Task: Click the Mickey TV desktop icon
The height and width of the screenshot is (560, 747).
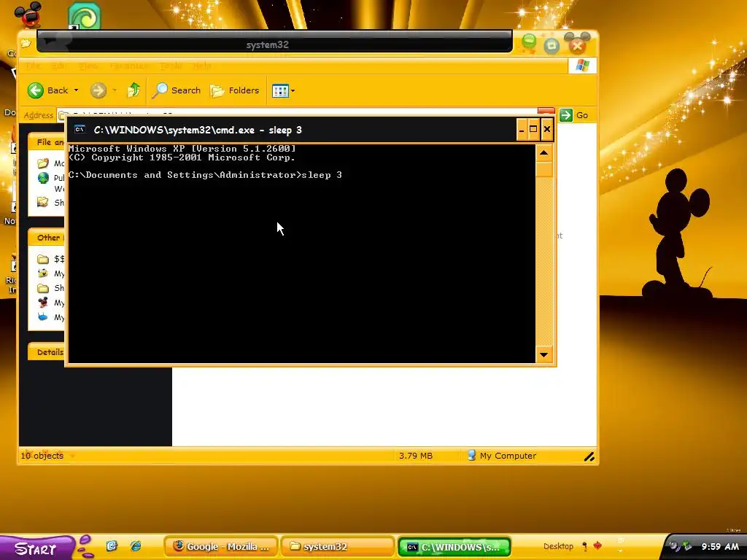Action: [28, 15]
